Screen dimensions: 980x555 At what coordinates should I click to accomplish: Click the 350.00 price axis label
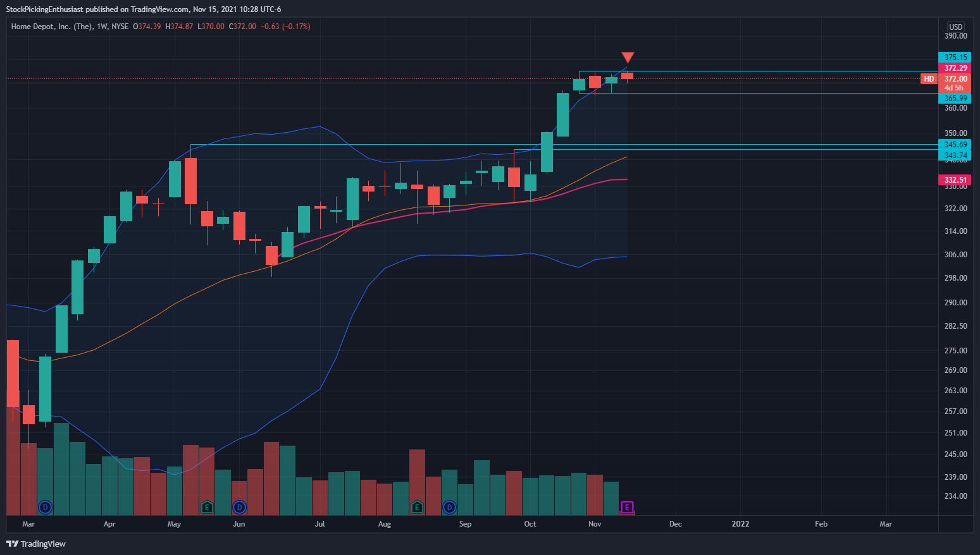coord(955,133)
